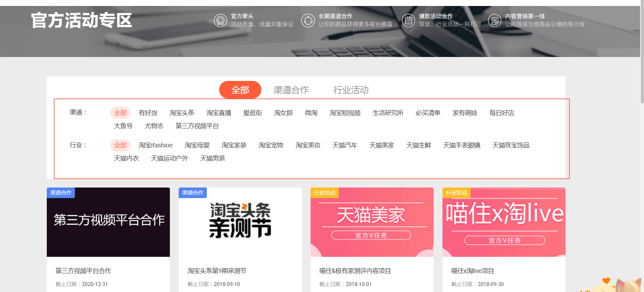Click the deadline 2018-10-01 text
The image size is (644, 292).
point(359,284)
